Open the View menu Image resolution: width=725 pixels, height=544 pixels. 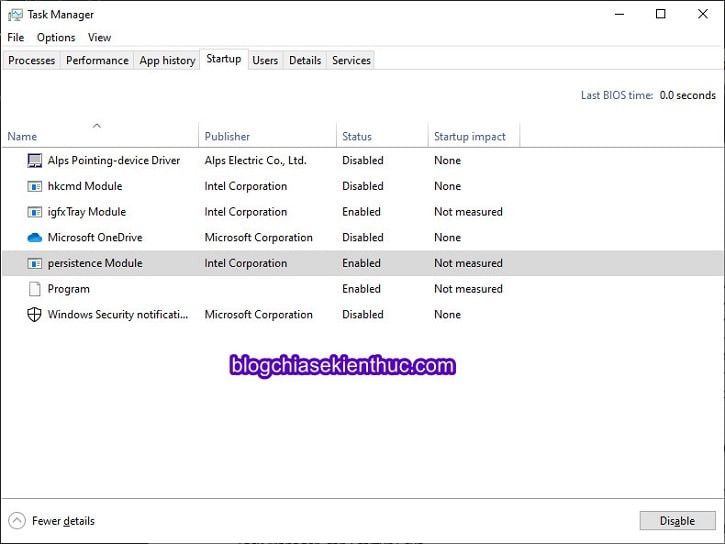point(99,37)
